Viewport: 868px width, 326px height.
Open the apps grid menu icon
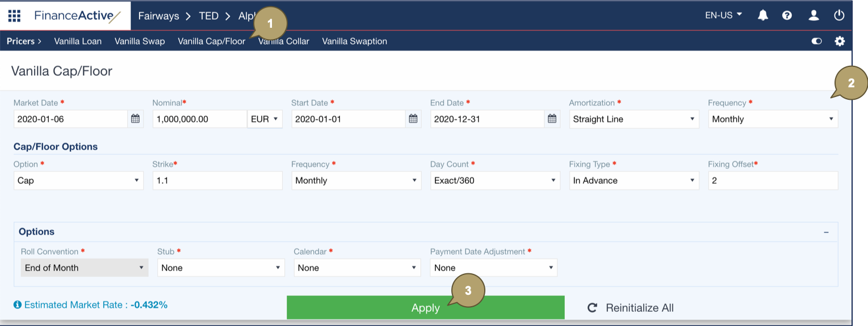(14, 16)
